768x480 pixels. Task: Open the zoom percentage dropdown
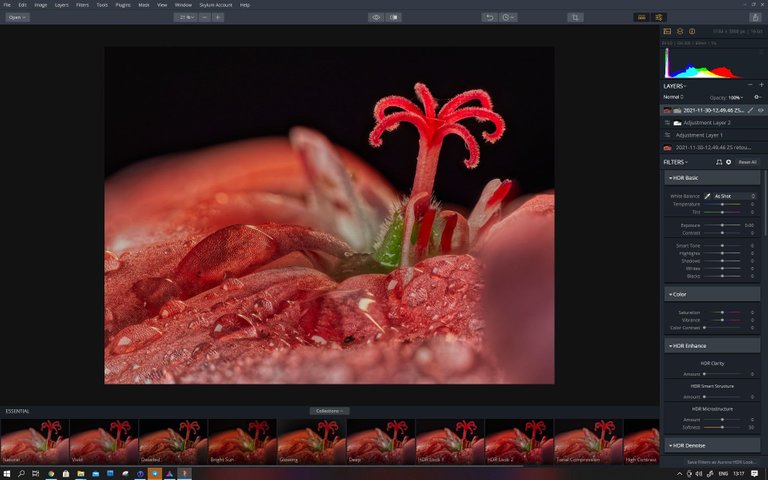click(186, 17)
